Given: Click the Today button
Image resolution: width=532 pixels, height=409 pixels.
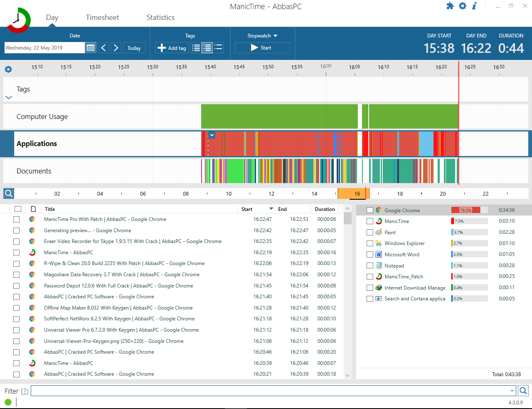Looking at the screenshot, I should tap(134, 48).
